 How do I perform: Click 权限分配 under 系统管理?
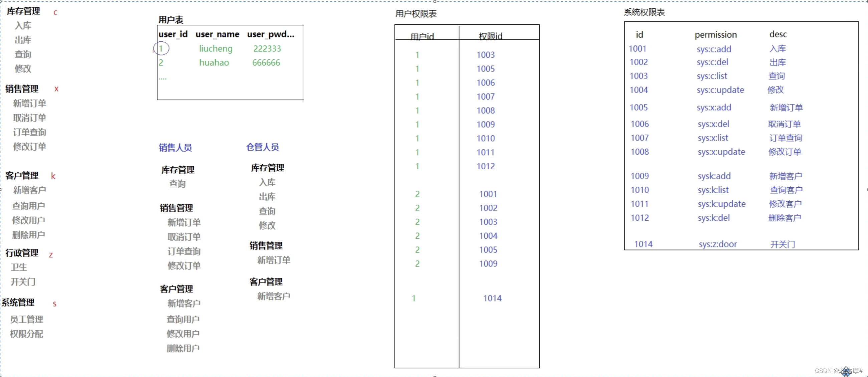pyautogui.click(x=26, y=334)
